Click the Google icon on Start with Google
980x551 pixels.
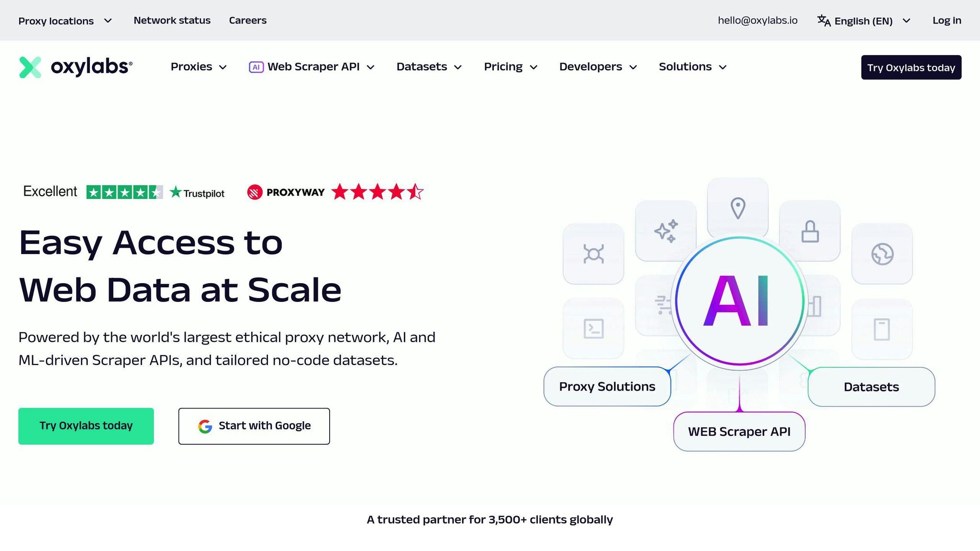tap(205, 426)
